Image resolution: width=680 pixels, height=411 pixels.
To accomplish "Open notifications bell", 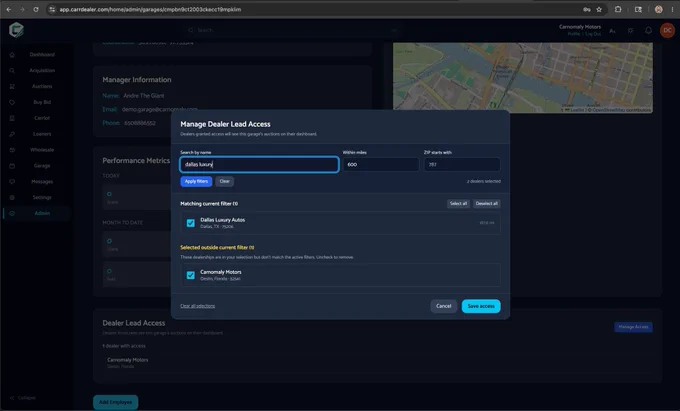I will tap(648, 30).
